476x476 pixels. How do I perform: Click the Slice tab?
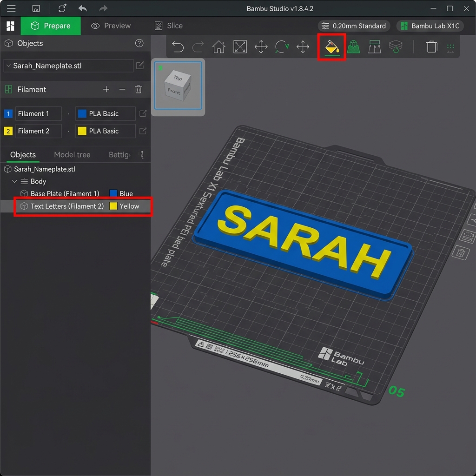pos(169,26)
